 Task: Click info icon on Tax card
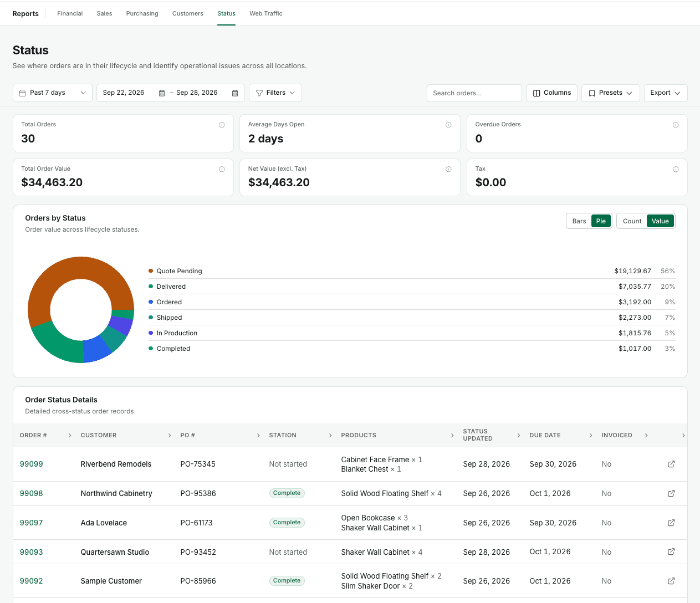pyautogui.click(x=676, y=170)
